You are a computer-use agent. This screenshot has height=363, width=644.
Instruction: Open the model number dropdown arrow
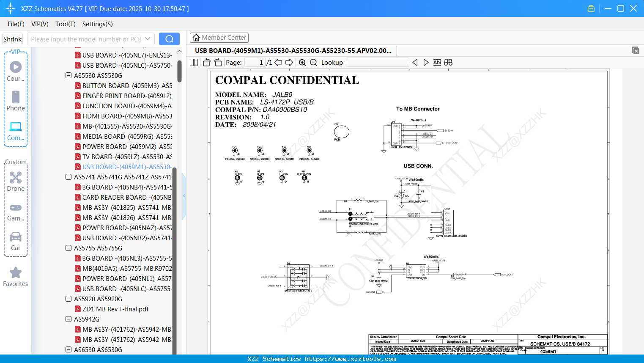pos(148,39)
